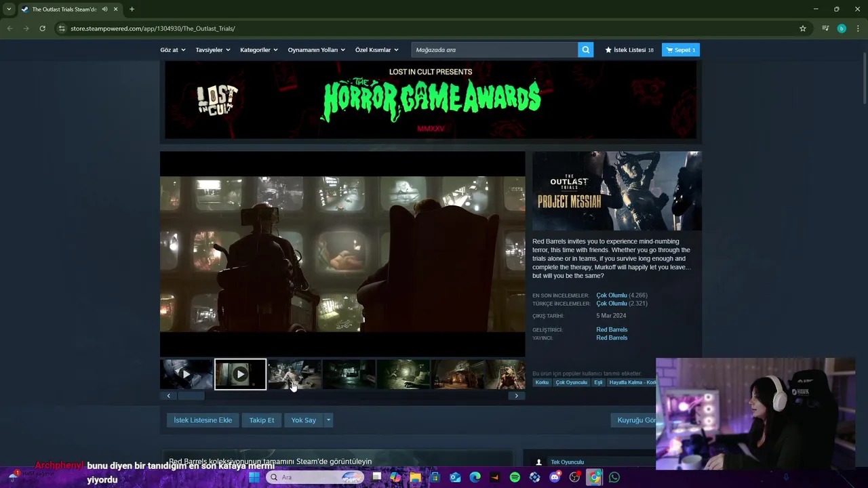
Task: Expand the Göz at menu
Action: [x=172, y=49]
